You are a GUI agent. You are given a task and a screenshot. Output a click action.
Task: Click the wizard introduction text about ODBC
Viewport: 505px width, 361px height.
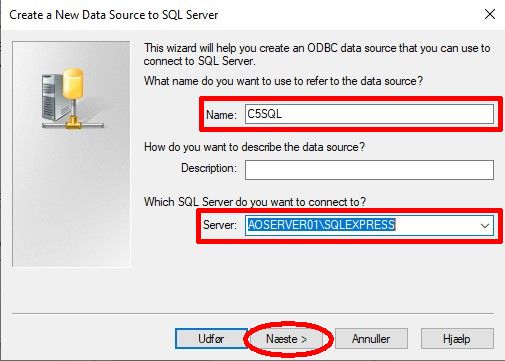tap(317, 55)
